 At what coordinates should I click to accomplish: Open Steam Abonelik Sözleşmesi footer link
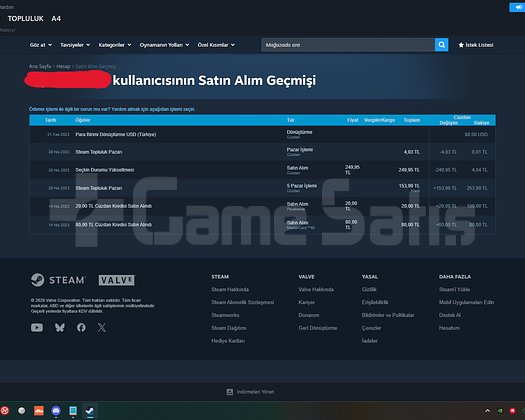[x=242, y=302]
